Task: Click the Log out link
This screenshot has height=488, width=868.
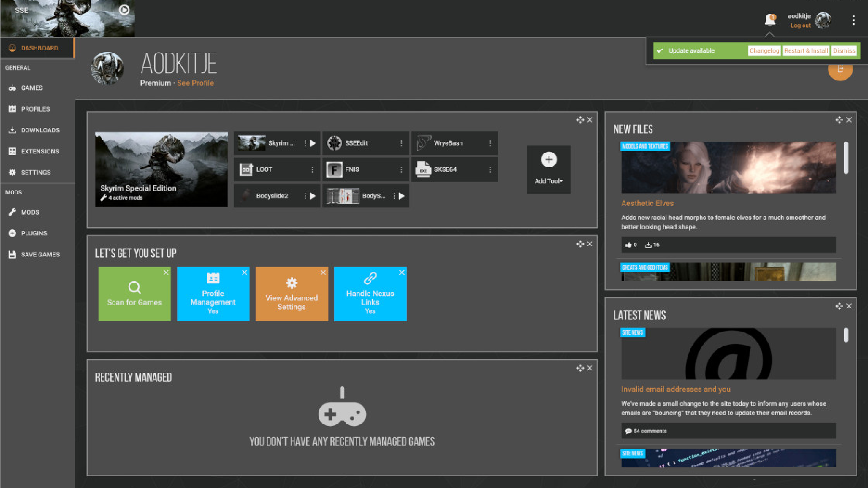Action: (800, 26)
